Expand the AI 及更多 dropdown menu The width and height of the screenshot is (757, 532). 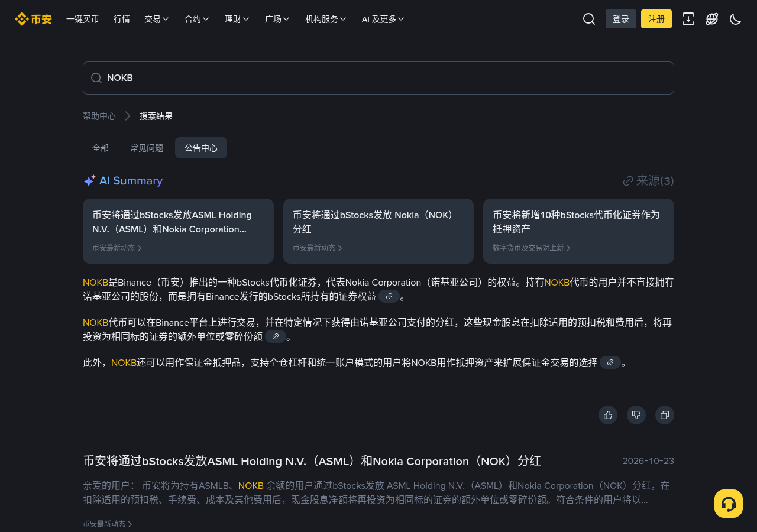[383, 19]
